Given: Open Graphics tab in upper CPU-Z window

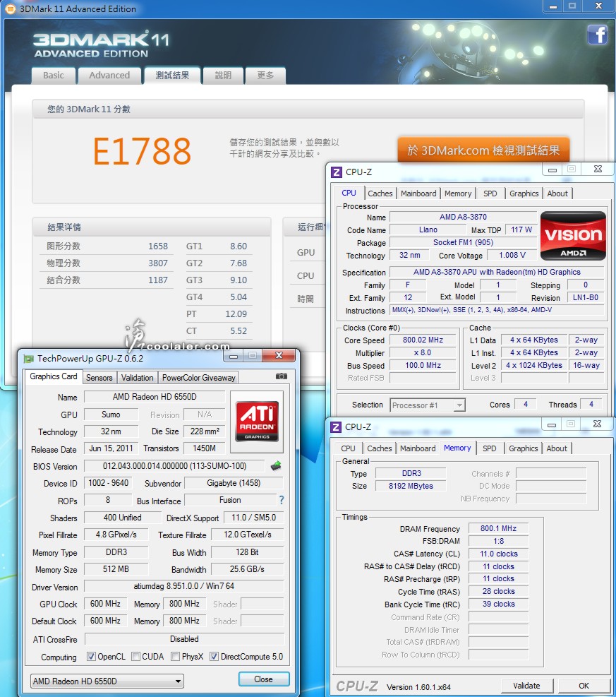Looking at the screenshot, I should pos(524,193).
